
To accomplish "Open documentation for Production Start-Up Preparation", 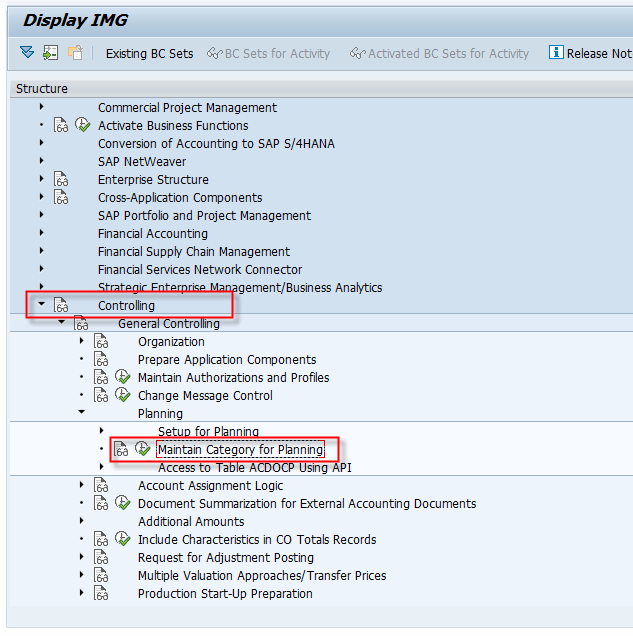I will coord(101,593).
